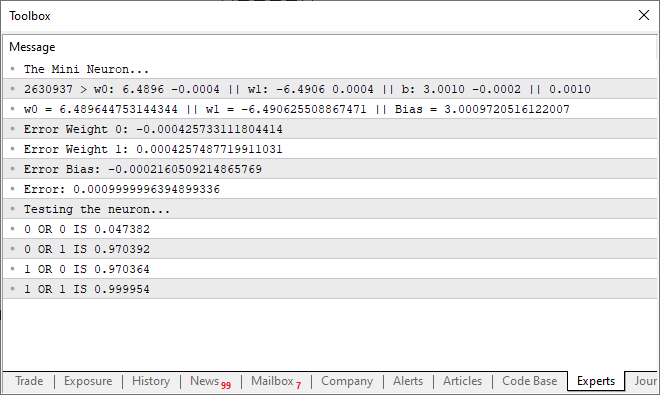Select the '0 OR 0 IS 0.047382' row
The width and height of the screenshot is (660, 395).
(330, 229)
